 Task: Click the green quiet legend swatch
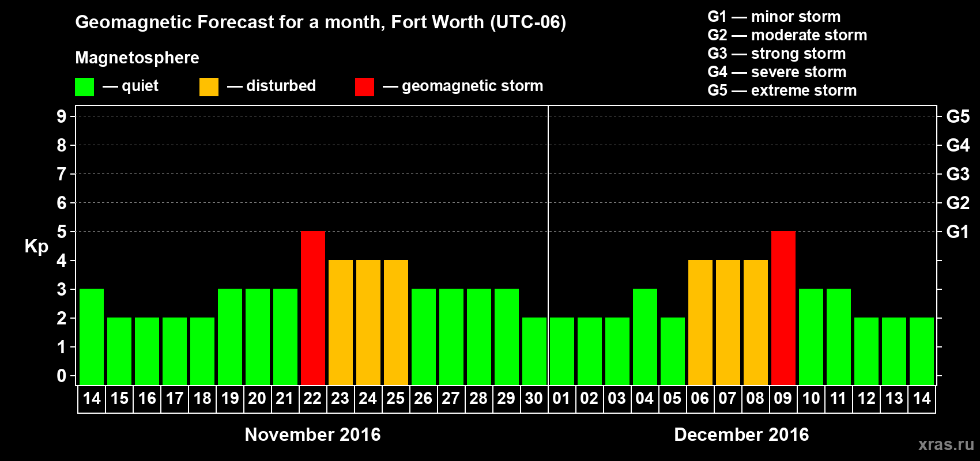click(84, 87)
